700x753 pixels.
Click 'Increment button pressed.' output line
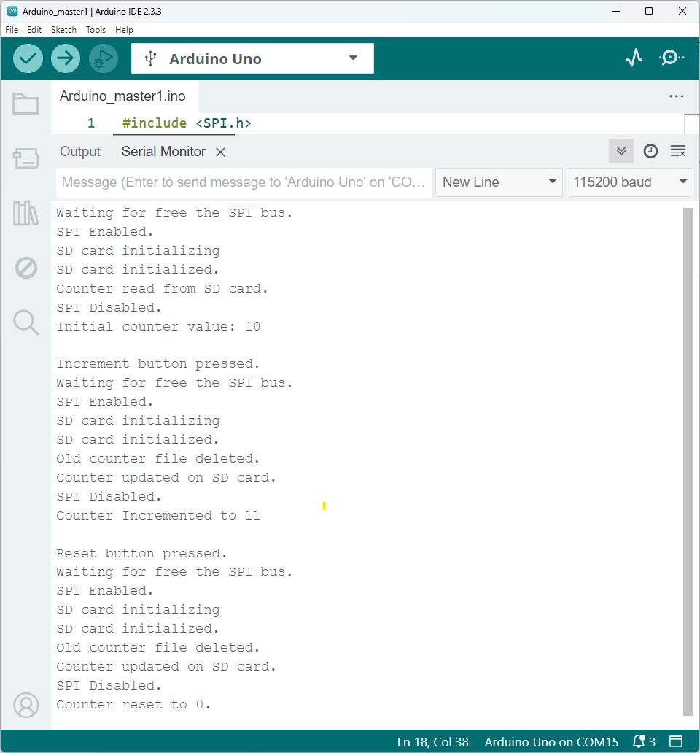coord(157,364)
